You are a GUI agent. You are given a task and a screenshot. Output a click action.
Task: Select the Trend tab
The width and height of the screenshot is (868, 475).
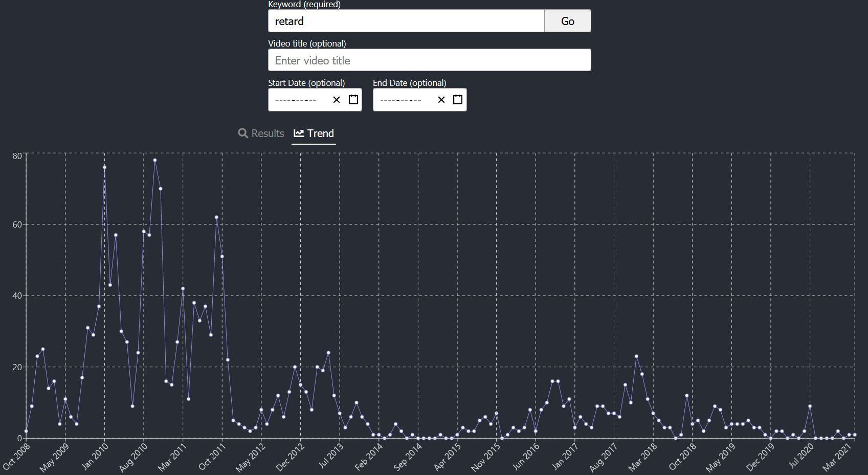(314, 133)
